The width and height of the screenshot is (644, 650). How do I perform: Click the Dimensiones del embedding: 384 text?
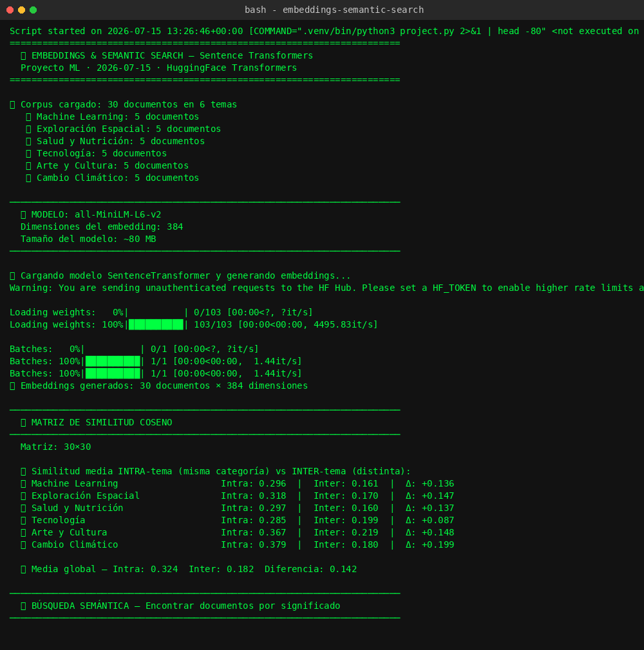[102, 227]
